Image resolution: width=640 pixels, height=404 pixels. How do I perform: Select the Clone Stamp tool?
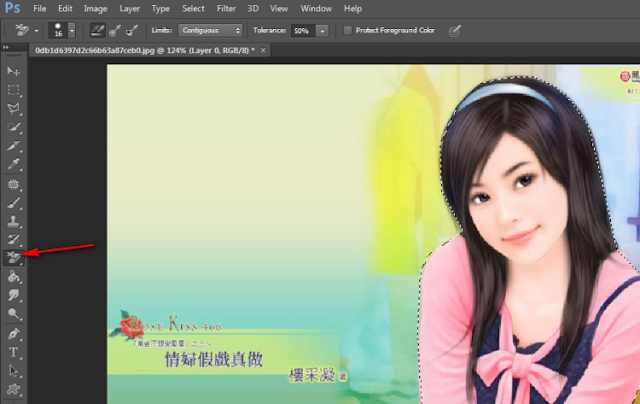click(13, 221)
